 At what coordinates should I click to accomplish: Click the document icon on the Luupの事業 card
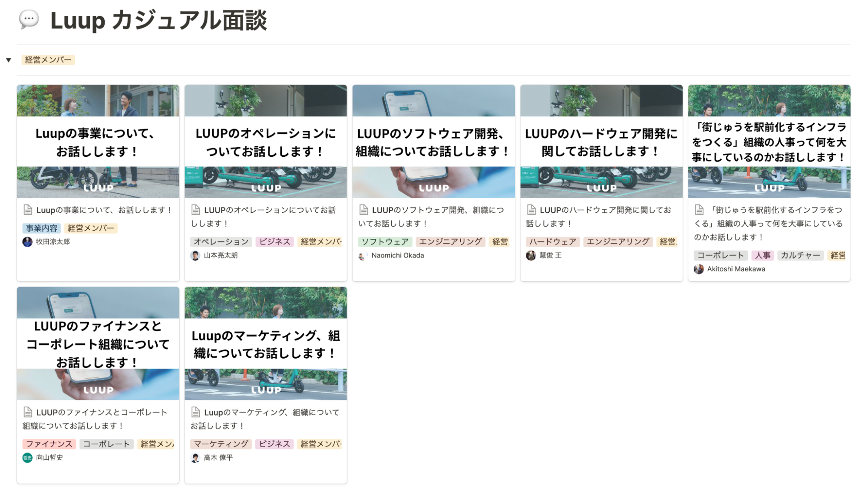click(x=27, y=210)
